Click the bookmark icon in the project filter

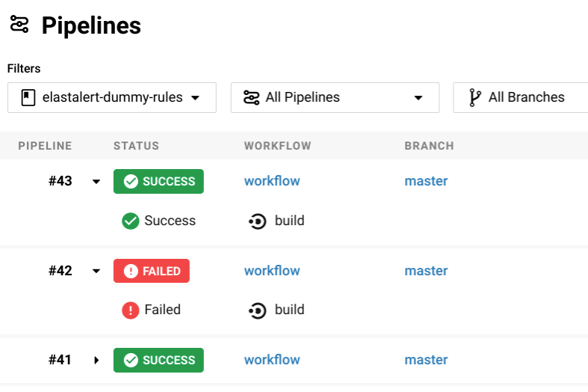28,97
